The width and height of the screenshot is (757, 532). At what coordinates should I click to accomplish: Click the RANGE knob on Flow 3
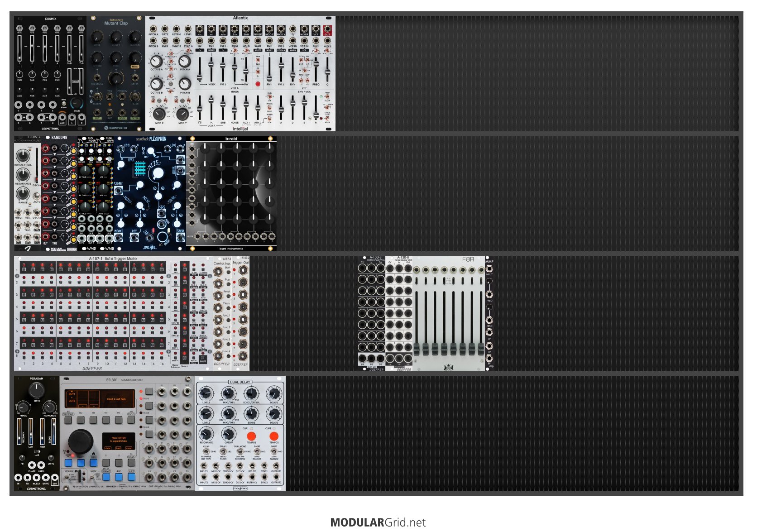23,194
